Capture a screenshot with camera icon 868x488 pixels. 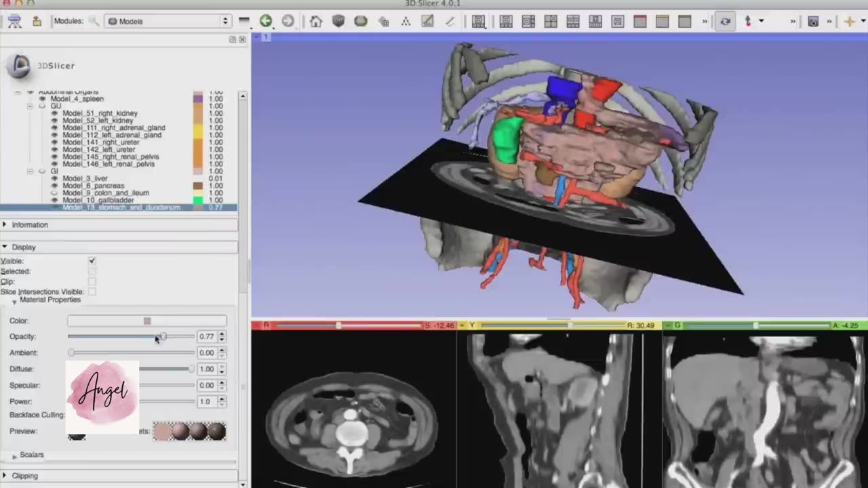click(813, 21)
